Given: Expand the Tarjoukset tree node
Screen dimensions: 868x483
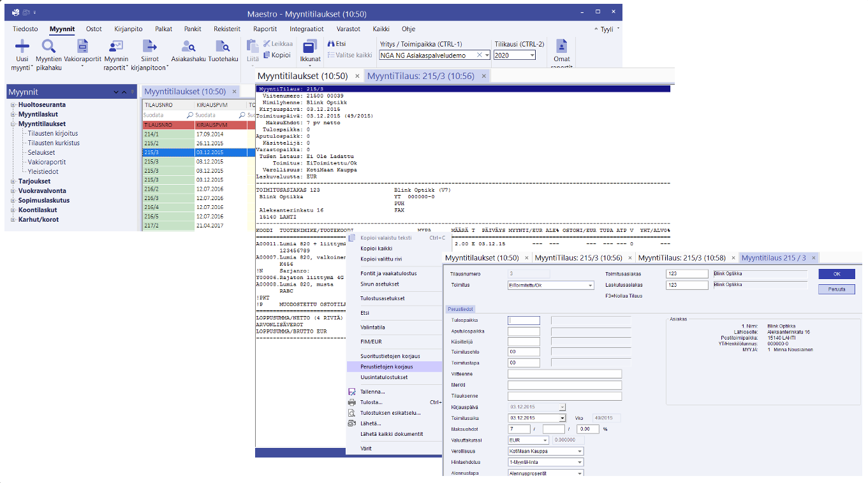Looking at the screenshot, I should pos(13,182).
